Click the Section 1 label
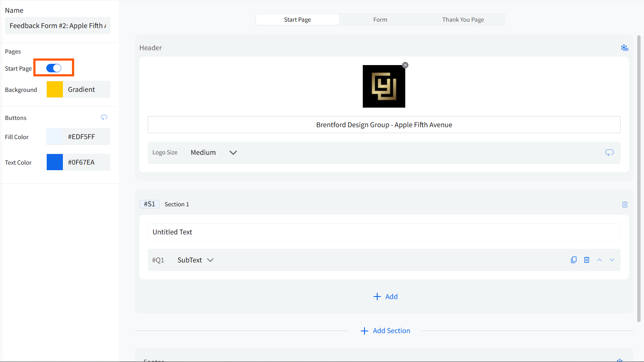This screenshot has height=362, width=644. tap(177, 204)
